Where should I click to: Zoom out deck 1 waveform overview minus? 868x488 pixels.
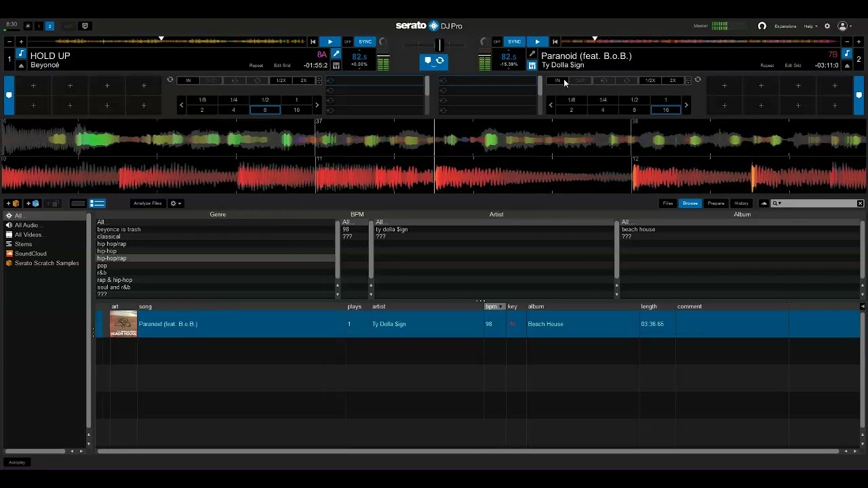click(x=9, y=42)
